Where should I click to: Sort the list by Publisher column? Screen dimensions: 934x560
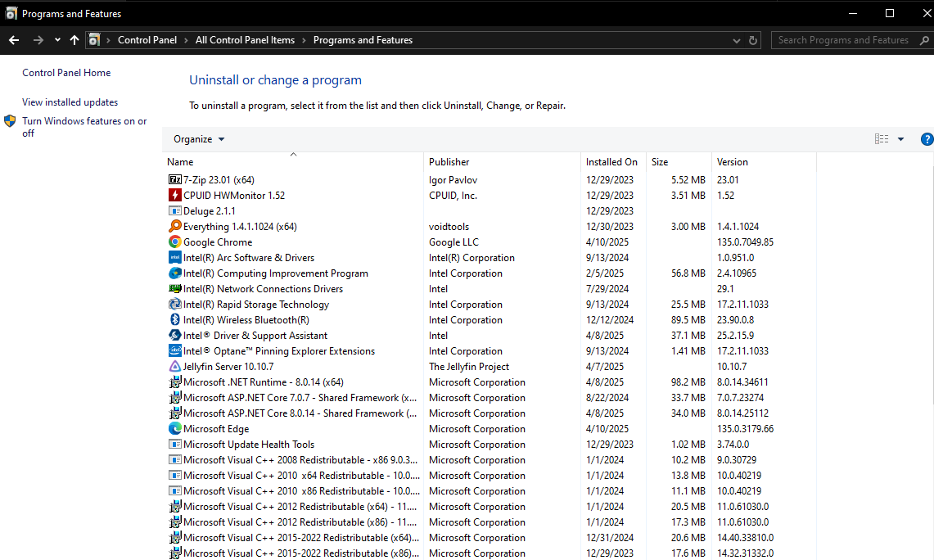(449, 162)
